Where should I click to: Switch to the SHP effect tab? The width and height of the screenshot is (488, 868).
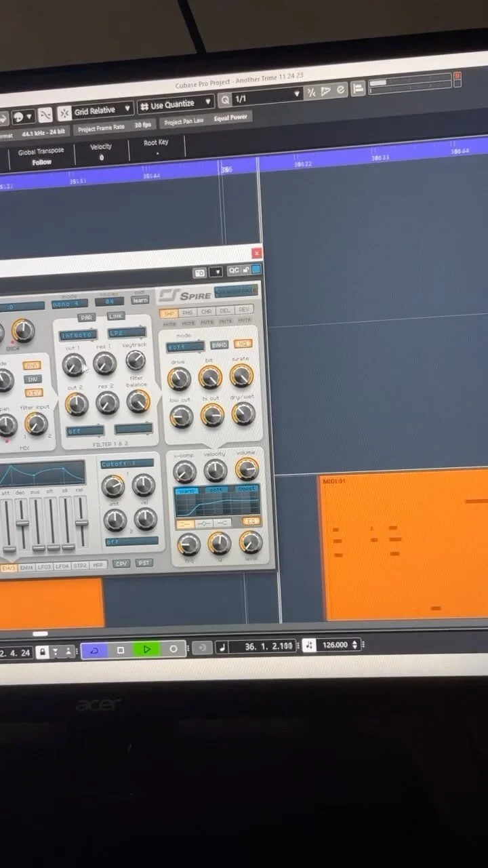point(168,313)
